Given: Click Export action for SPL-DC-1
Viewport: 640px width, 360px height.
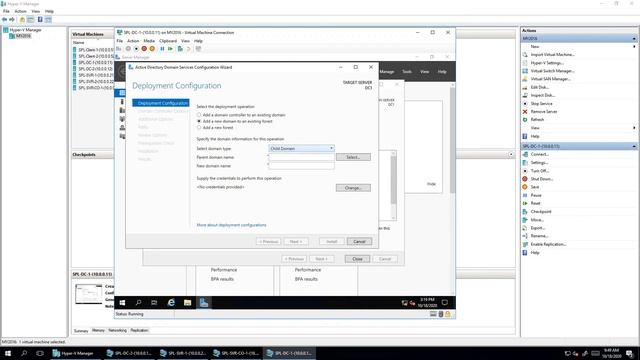Looking at the screenshot, I should coord(538,228).
